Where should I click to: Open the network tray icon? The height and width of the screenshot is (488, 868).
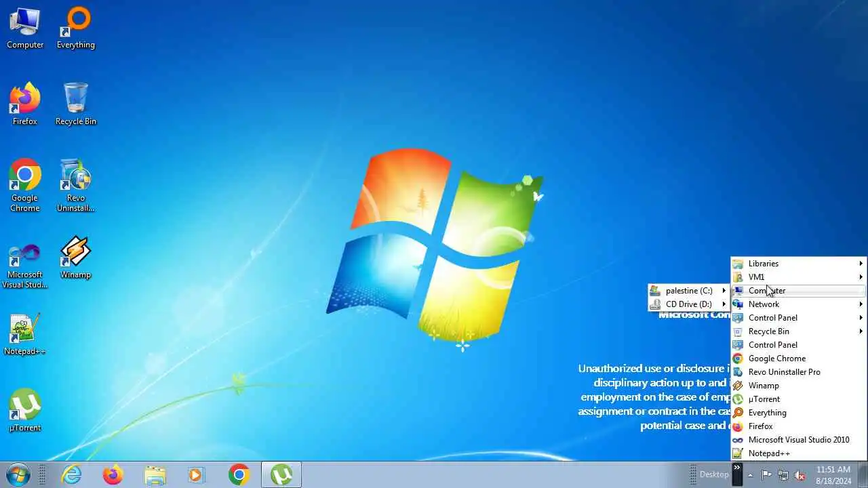(783, 475)
